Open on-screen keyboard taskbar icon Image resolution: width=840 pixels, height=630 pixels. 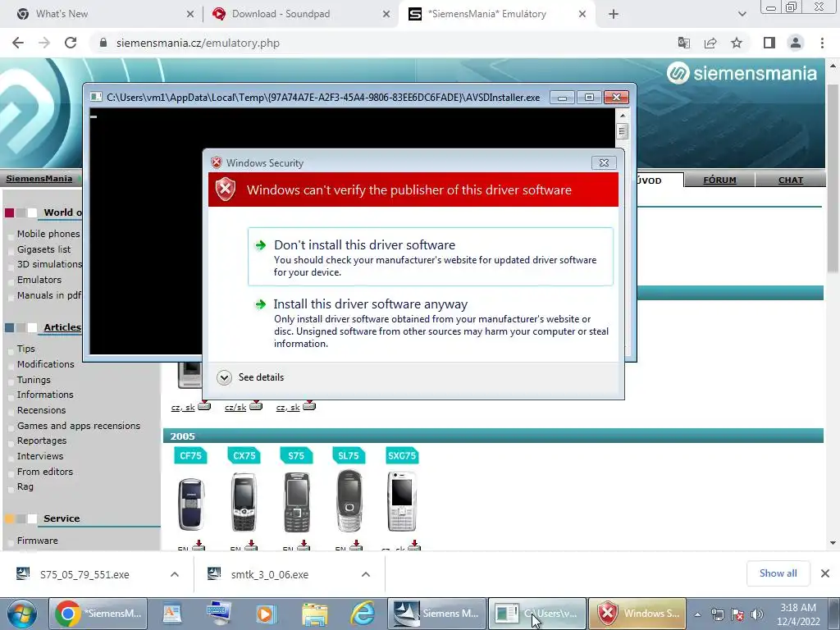(218, 614)
